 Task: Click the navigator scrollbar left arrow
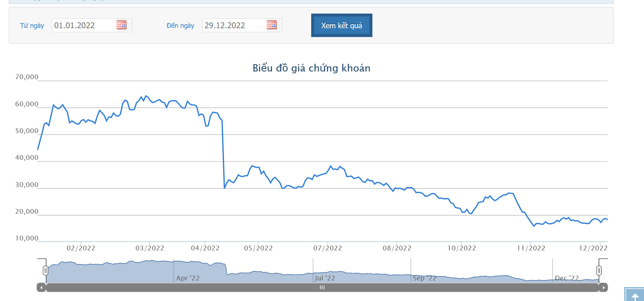41,287
